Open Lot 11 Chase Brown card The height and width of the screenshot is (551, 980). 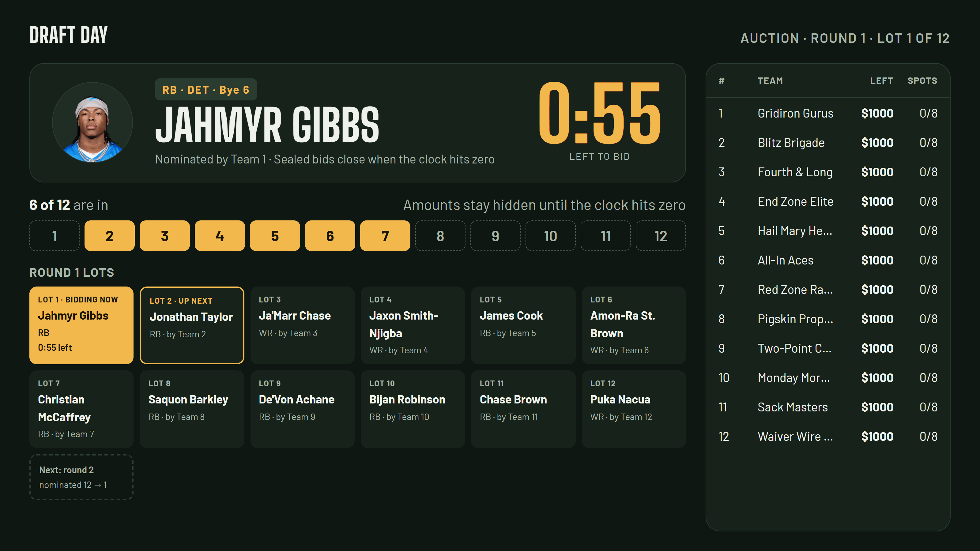(x=523, y=409)
